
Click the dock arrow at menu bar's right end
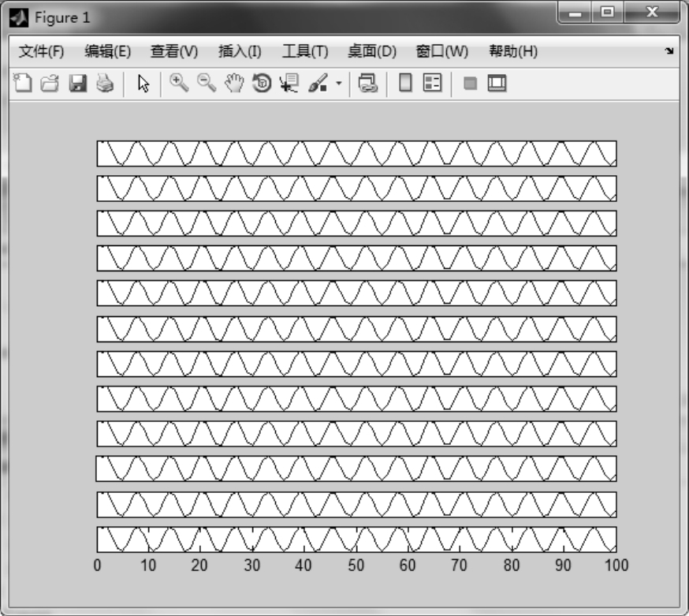(x=669, y=51)
